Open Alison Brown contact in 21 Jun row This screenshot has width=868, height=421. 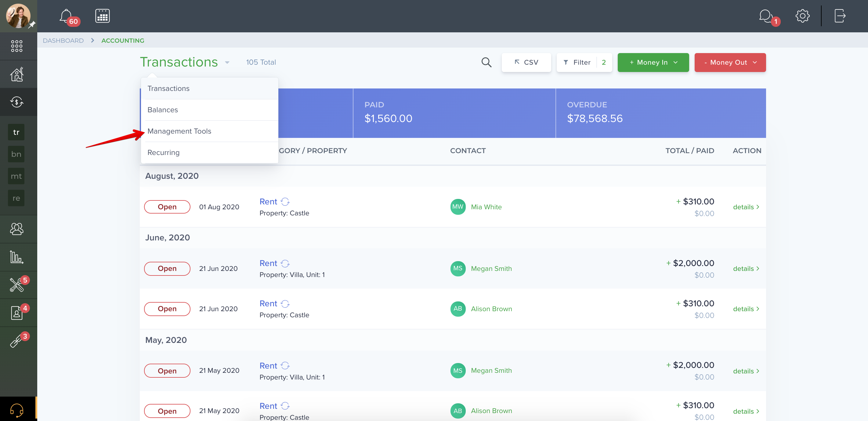pyautogui.click(x=491, y=309)
